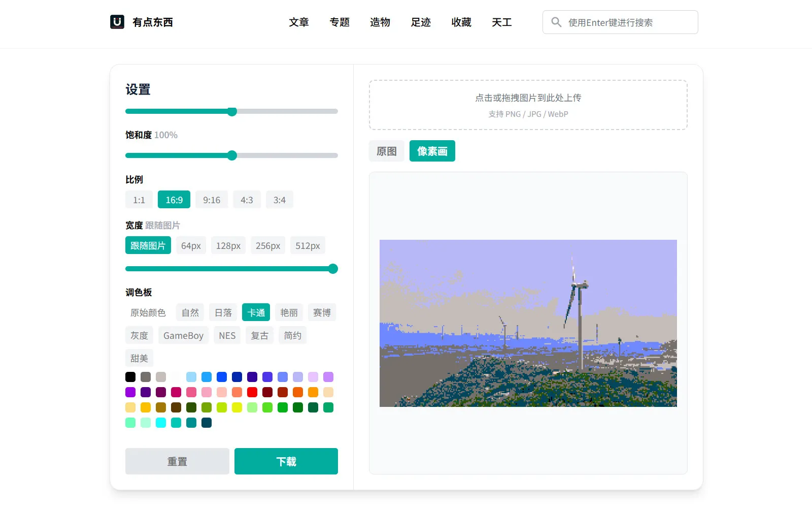Click the site logo icon

pos(117,22)
